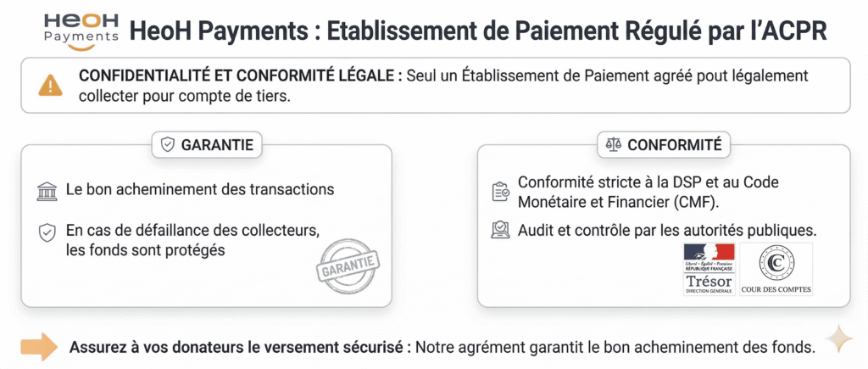
Task: Click 'Audit et contrôle par les autorités publiques'
Action: [x=666, y=229]
